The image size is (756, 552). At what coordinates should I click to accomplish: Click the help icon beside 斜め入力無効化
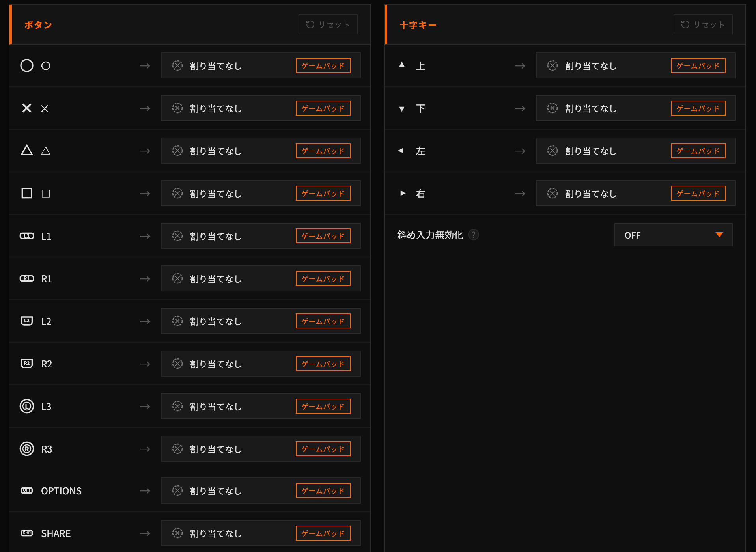click(x=473, y=235)
